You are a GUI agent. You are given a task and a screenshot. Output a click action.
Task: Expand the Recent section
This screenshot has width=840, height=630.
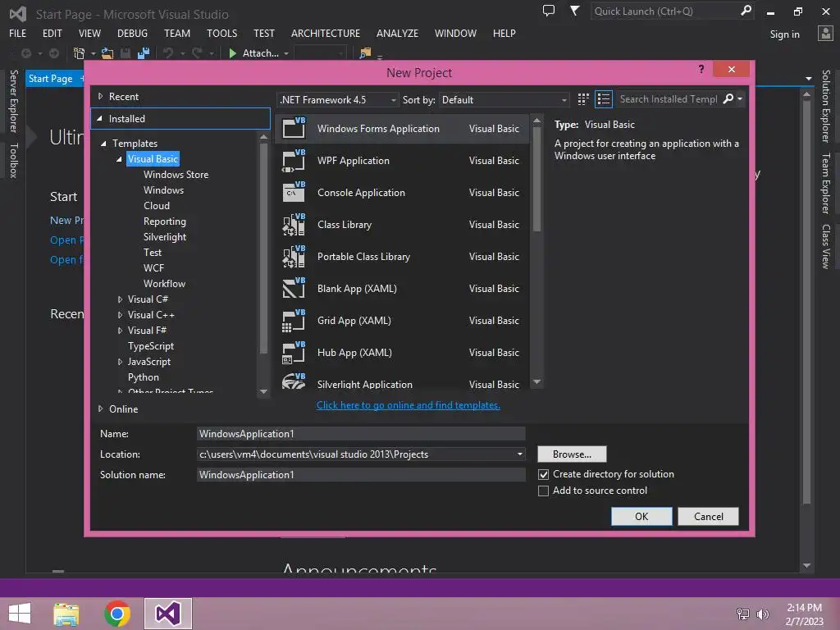(x=100, y=97)
